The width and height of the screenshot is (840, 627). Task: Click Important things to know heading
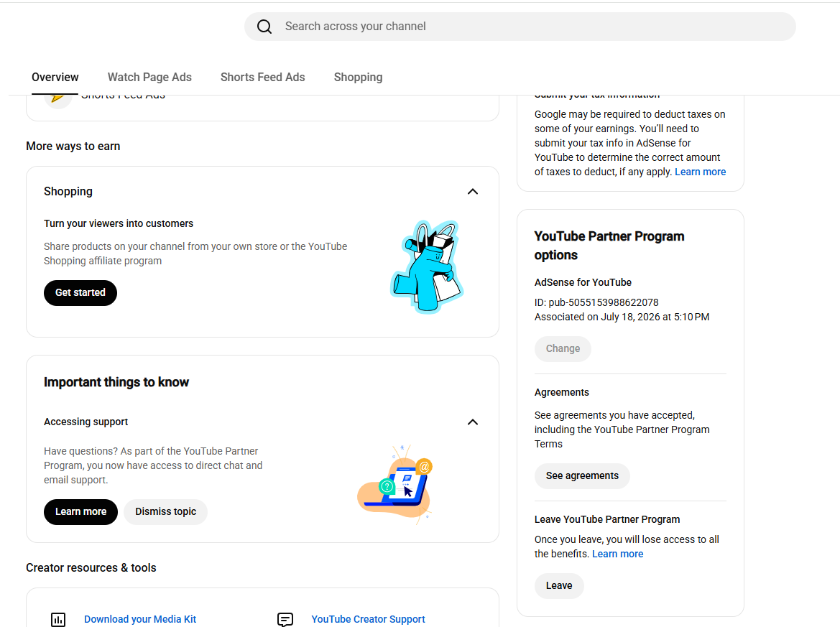coord(116,382)
